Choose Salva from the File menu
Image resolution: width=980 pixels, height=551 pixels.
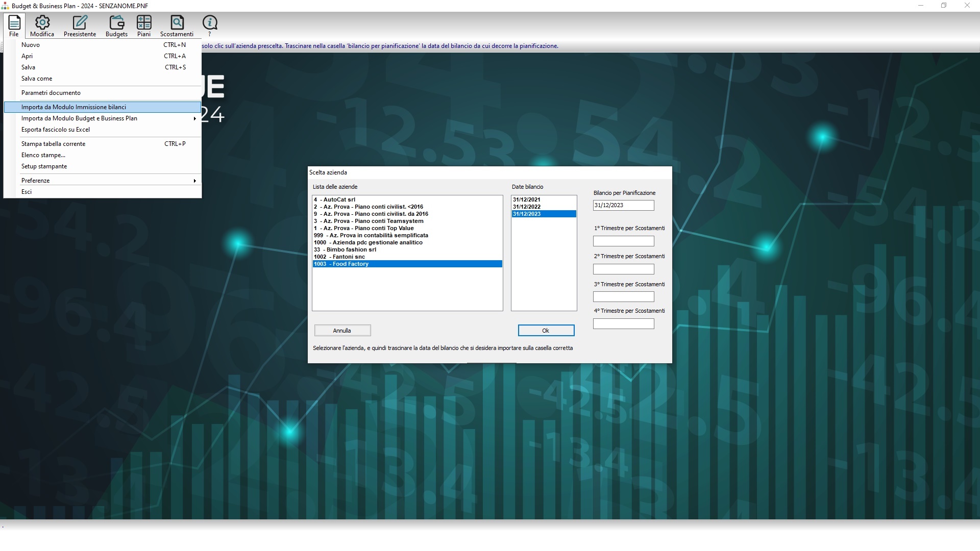(x=103, y=67)
